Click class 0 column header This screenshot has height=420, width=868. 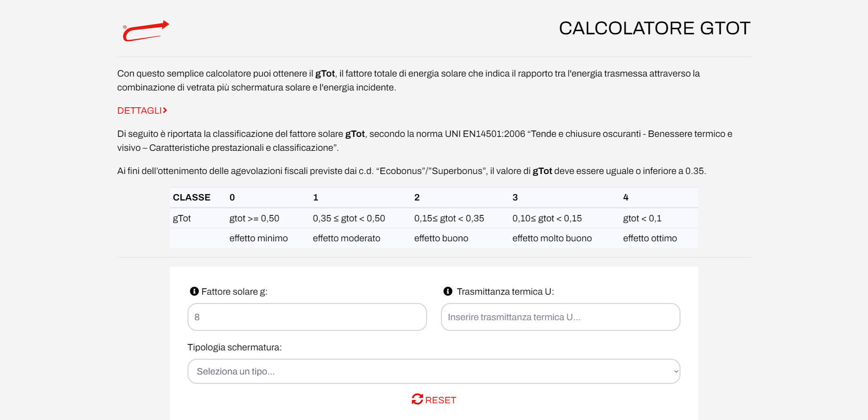(232, 197)
